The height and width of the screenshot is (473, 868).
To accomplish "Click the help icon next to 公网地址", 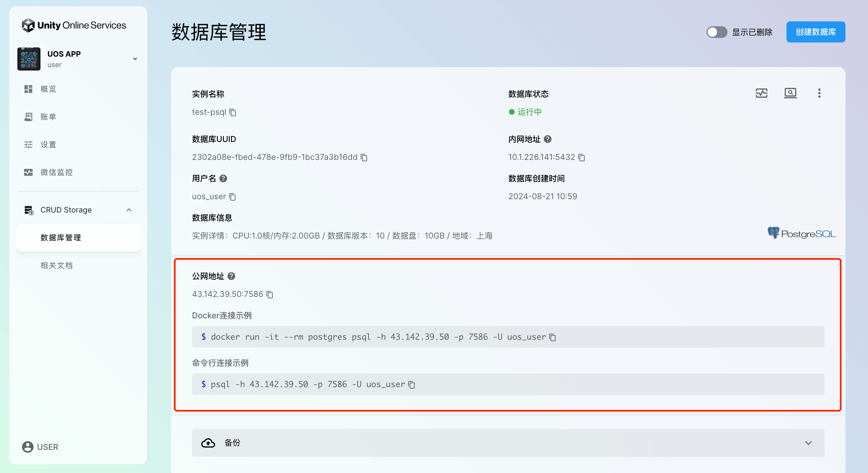I will (231, 276).
